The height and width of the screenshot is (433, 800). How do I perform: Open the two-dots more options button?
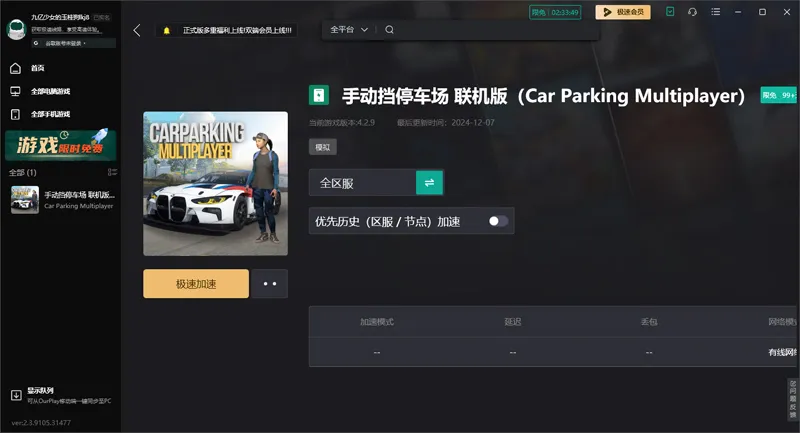pos(270,284)
